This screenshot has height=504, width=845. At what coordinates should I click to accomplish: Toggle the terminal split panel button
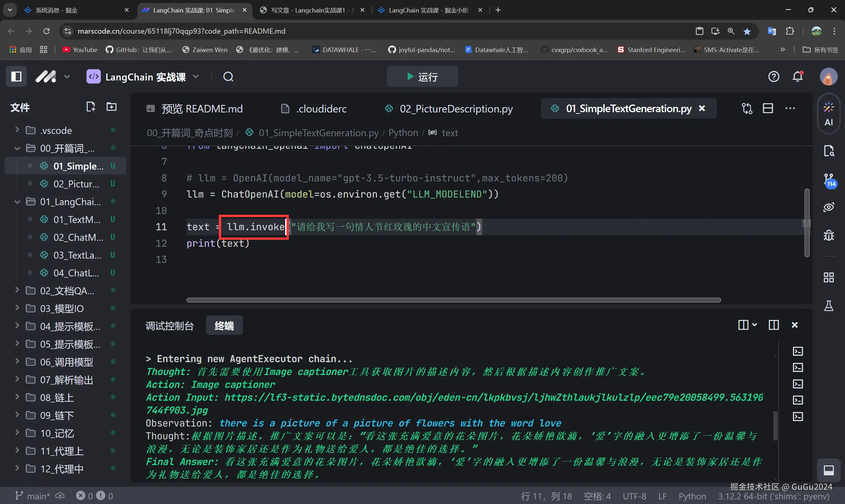click(773, 325)
